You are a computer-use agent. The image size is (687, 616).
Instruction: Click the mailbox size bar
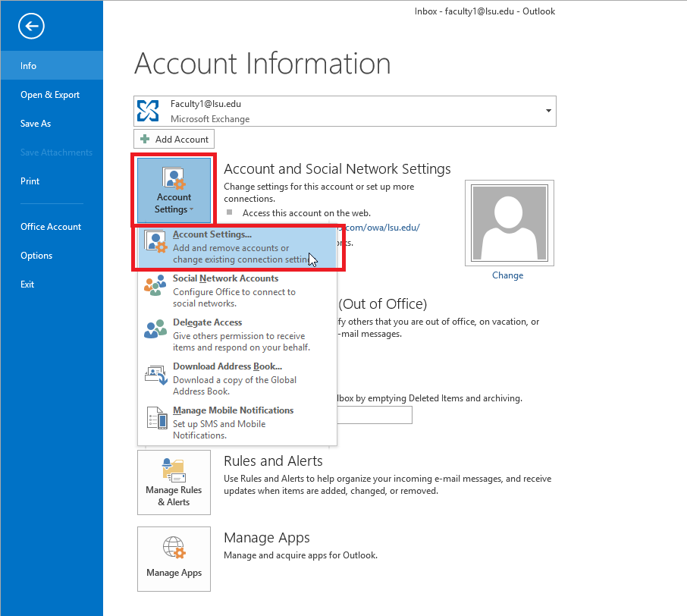[375, 415]
